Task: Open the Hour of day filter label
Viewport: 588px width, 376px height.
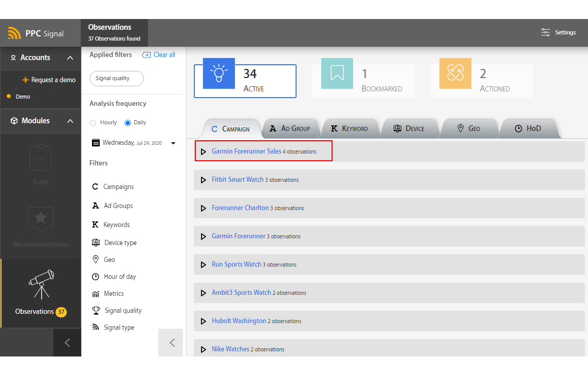Action: [120, 277]
